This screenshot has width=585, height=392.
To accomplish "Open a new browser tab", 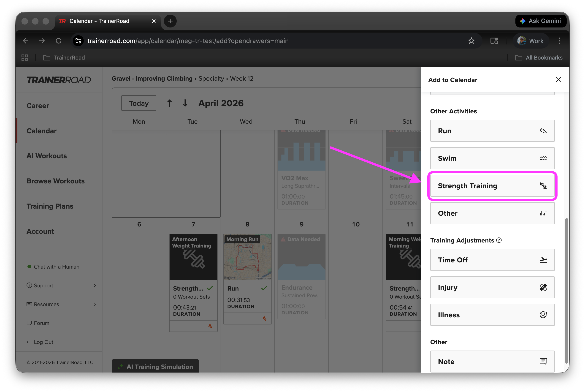I will [170, 21].
